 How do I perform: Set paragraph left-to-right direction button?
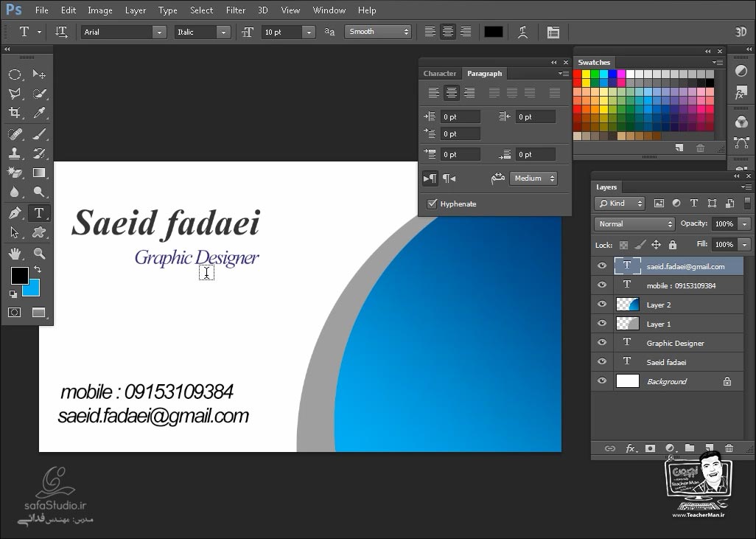coord(430,178)
